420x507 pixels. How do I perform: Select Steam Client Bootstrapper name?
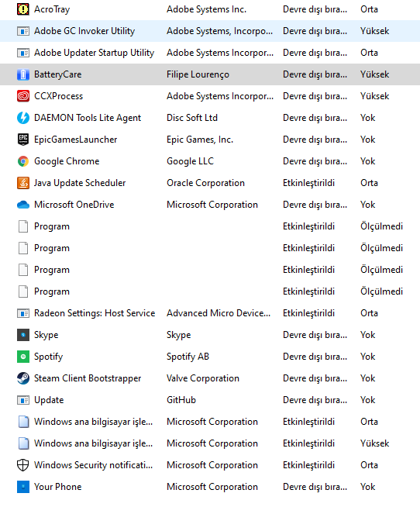[88, 378]
